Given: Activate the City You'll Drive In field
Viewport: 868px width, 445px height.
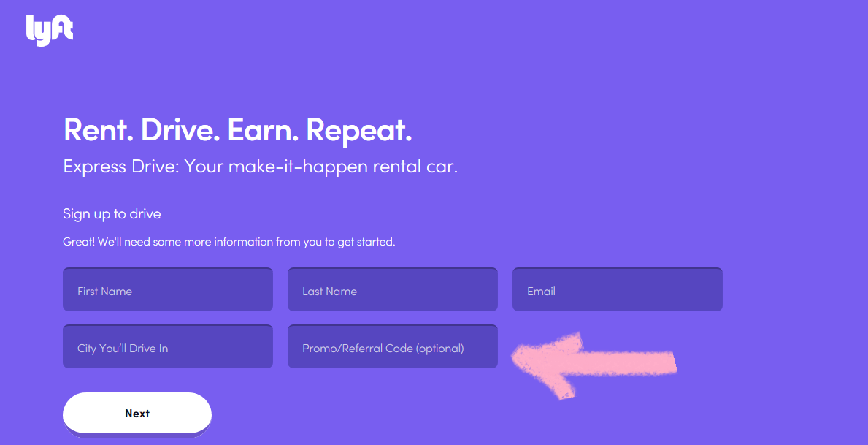Looking at the screenshot, I should [168, 347].
